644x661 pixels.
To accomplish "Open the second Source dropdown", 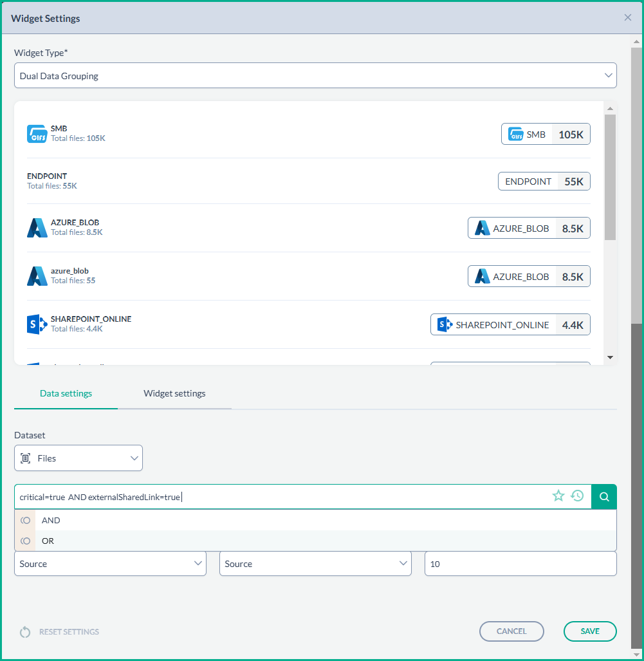I will [315, 564].
